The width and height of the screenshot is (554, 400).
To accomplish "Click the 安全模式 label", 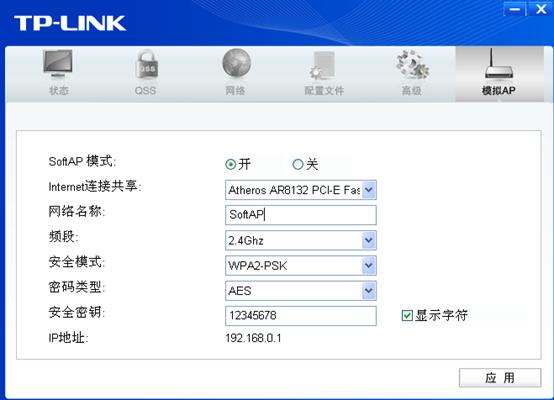I will coord(77,262).
